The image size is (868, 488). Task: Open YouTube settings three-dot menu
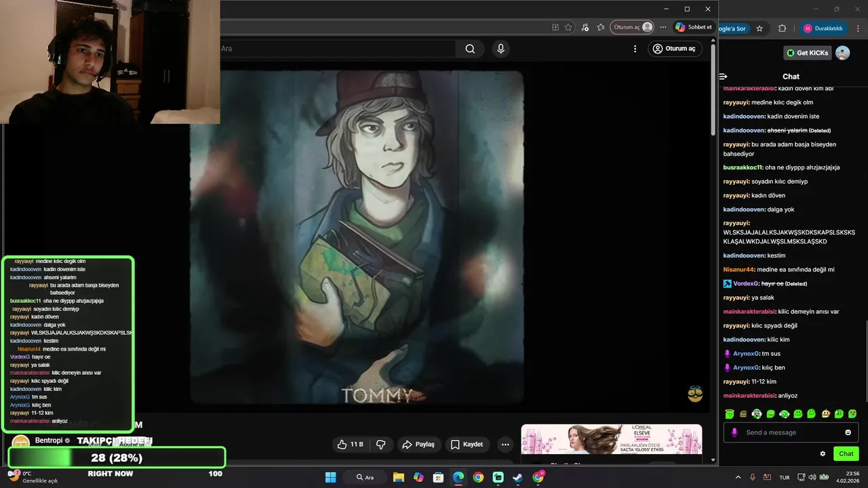635,49
